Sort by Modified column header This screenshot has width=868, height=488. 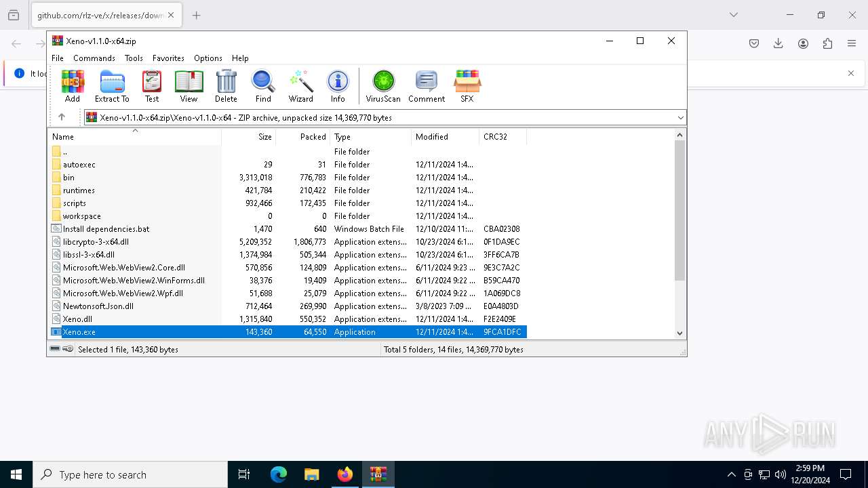click(x=445, y=137)
